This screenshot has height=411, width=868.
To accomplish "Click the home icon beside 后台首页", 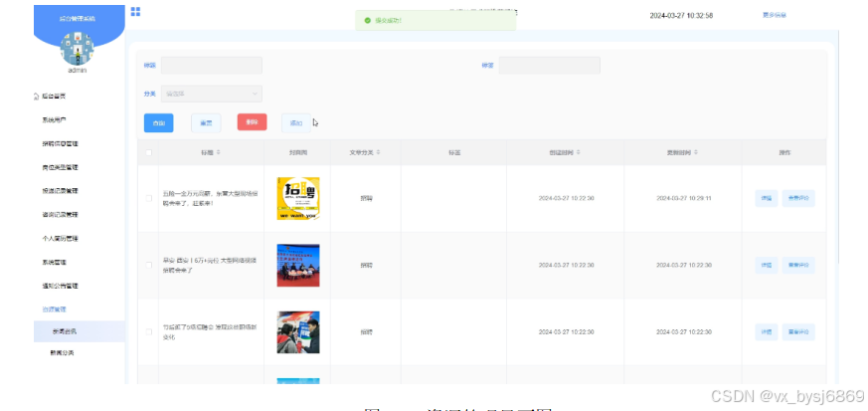I will pyautogui.click(x=37, y=97).
